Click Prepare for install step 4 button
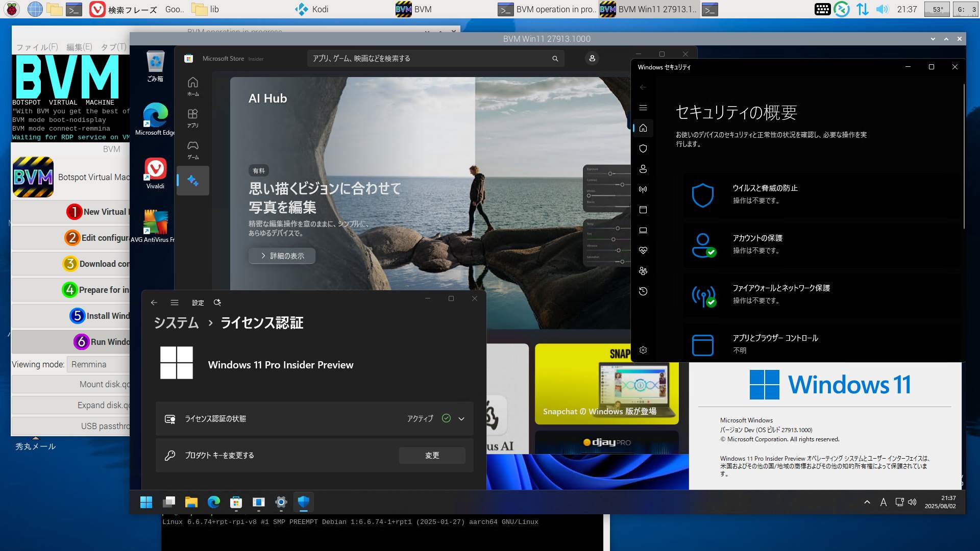This screenshot has width=980, height=551. [x=71, y=290]
